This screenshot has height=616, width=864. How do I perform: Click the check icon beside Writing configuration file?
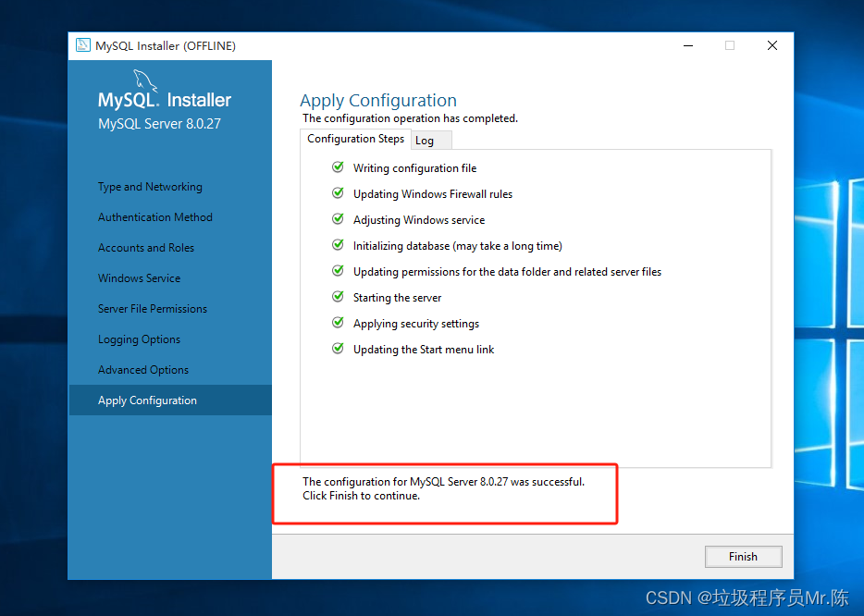click(x=338, y=166)
